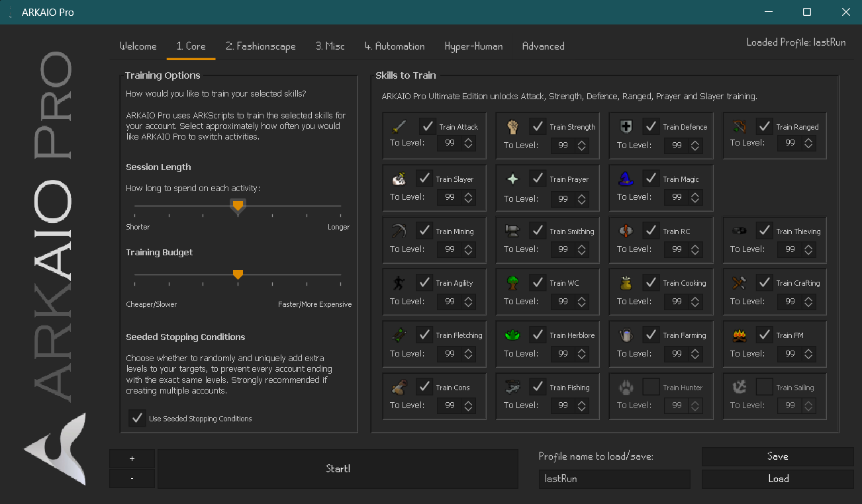Click the FM campfire skill icon
The width and height of the screenshot is (862, 504).
pyautogui.click(x=740, y=335)
